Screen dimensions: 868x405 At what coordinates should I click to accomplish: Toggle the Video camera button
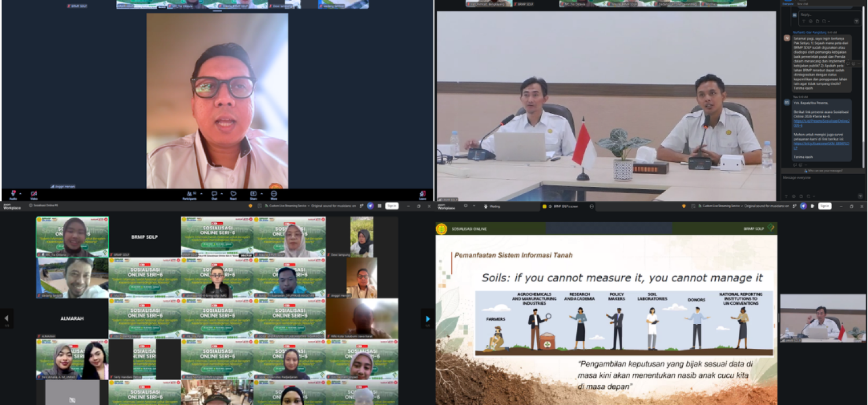[x=34, y=194]
